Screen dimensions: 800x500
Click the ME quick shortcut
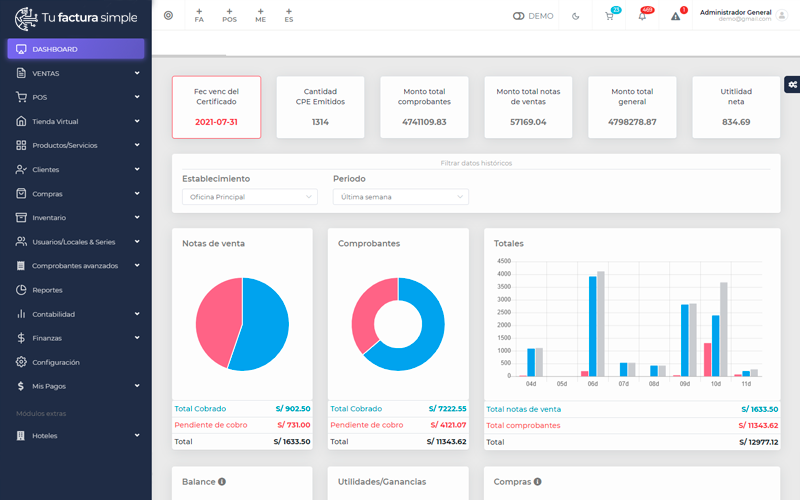click(261, 15)
